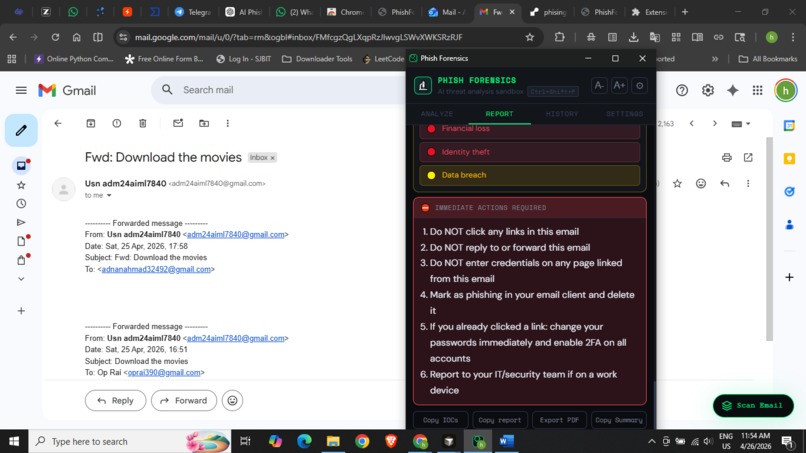Click Forward button below email

coord(184,401)
